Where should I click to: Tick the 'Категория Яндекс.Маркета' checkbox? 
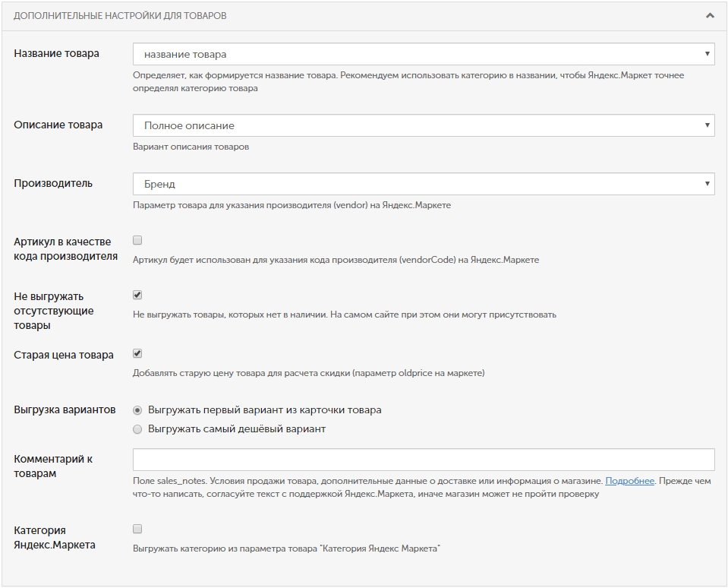(137, 529)
